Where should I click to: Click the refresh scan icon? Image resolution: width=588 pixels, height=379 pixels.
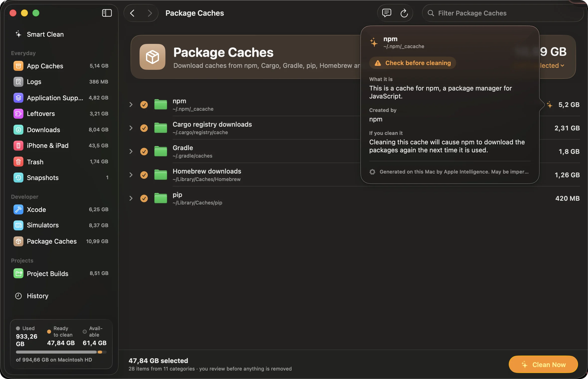(x=404, y=13)
